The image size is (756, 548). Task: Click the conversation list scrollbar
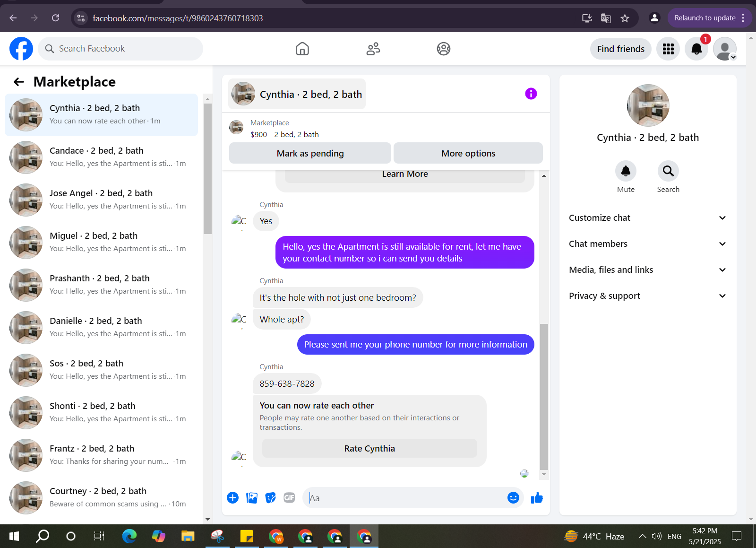coord(207,168)
